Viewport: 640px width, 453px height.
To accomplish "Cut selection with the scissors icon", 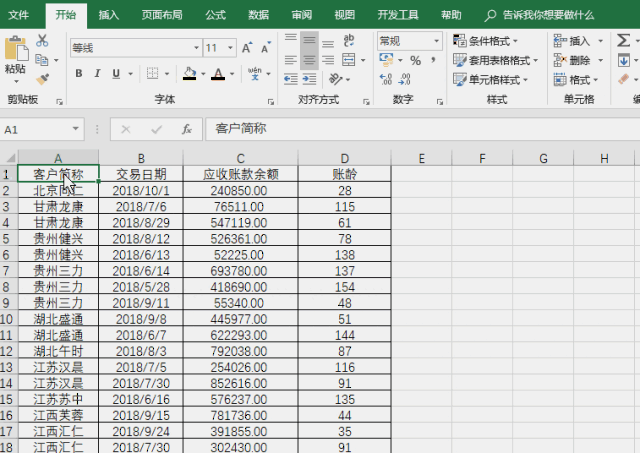I will (42, 40).
